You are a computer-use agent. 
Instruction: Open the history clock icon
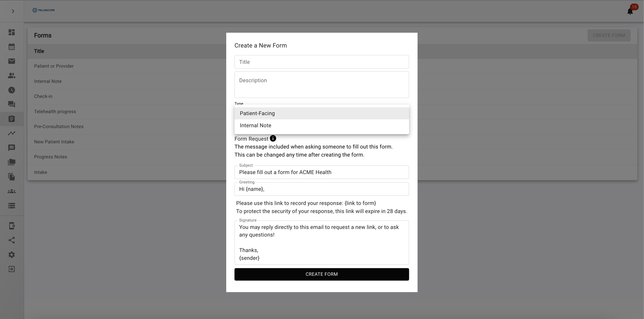(x=11, y=90)
